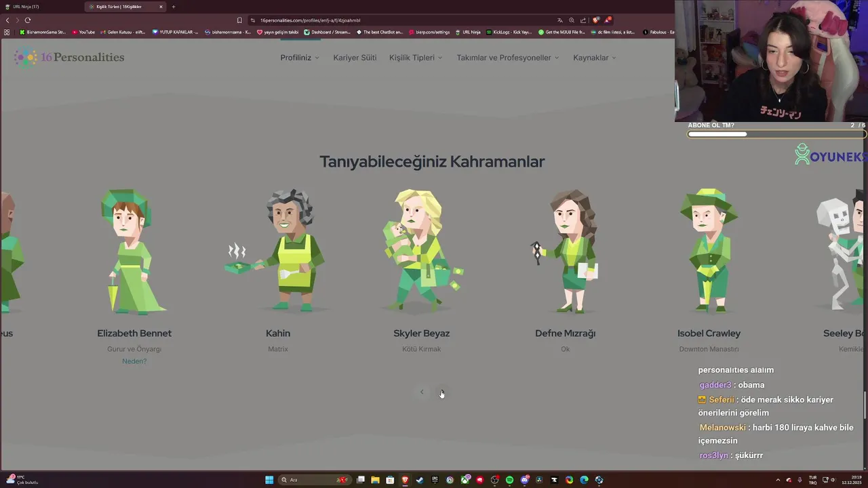The height and width of the screenshot is (488, 868).
Task: Click the Tanıyabileceğiniz Kahramanlar heading
Action: click(x=432, y=161)
